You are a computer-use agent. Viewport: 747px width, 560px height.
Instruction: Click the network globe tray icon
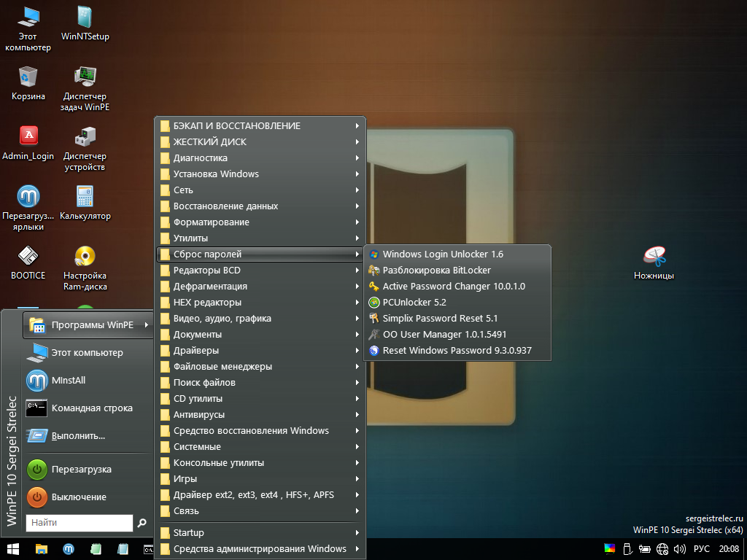point(662,549)
